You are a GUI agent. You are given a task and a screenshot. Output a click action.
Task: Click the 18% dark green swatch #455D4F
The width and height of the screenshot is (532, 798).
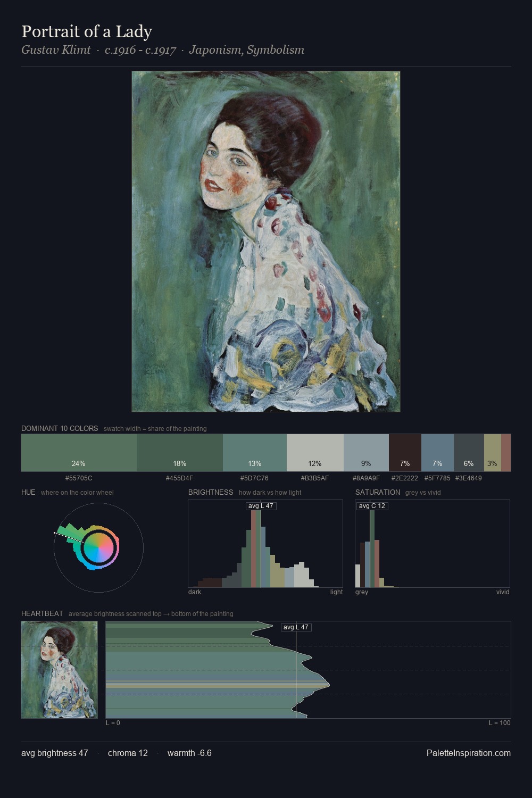pyautogui.click(x=180, y=453)
